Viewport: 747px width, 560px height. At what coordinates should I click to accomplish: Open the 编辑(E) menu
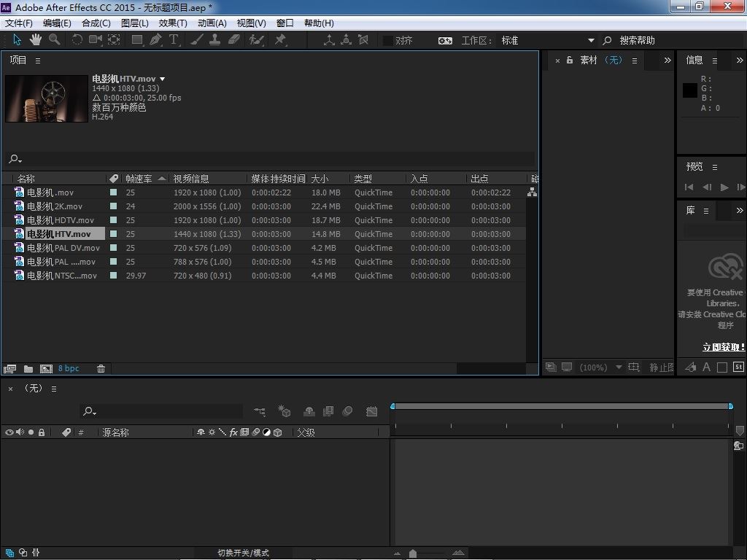click(57, 23)
